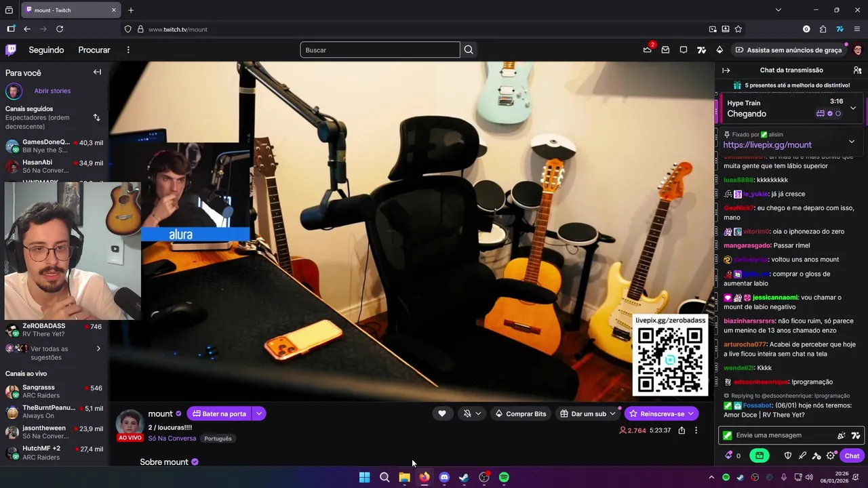Image resolution: width=868 pixels, height=488 pixels.
Task: Expand the pinned message chevron
Action: 852,142
